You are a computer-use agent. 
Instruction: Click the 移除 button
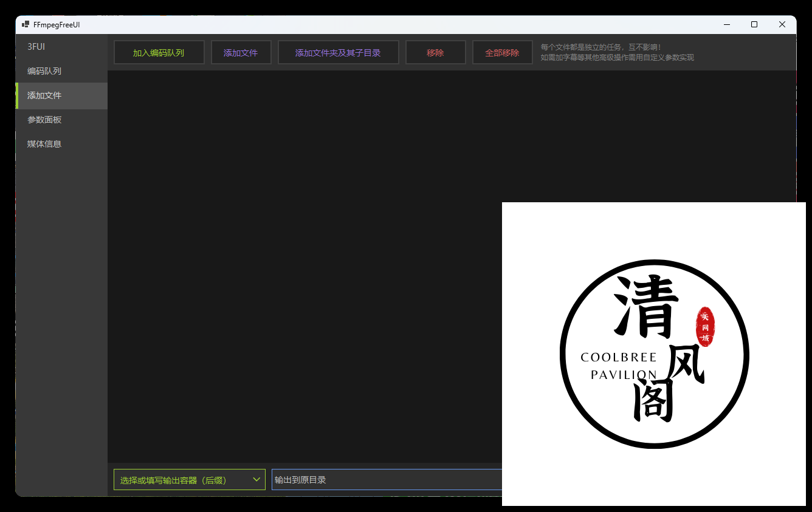coord(435,53)
